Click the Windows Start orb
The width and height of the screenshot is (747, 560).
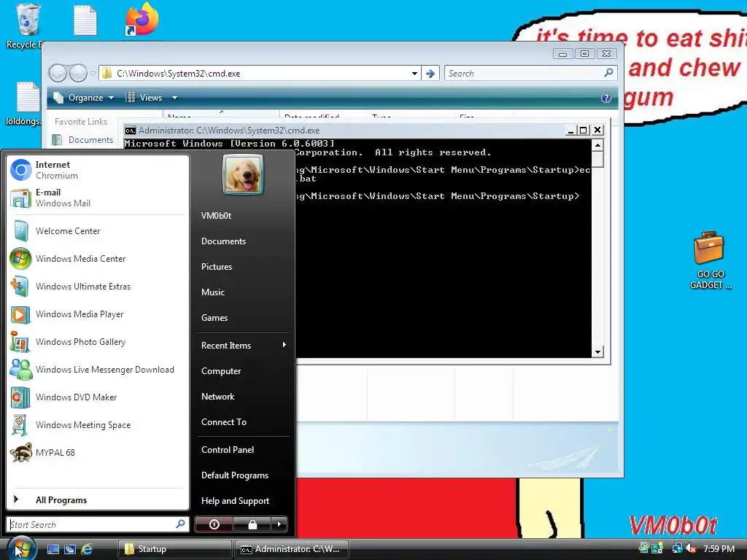pyautogui.click(x=21, y=548)
